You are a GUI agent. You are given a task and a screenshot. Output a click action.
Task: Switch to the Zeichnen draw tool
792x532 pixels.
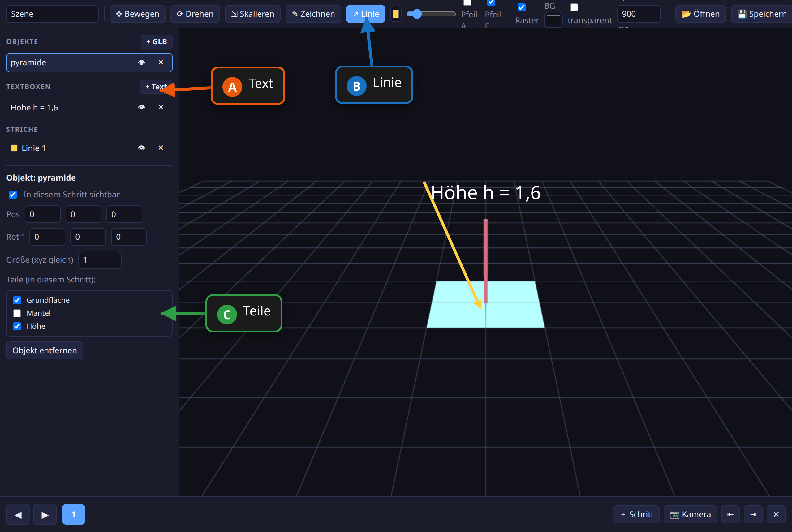(313, 14)
